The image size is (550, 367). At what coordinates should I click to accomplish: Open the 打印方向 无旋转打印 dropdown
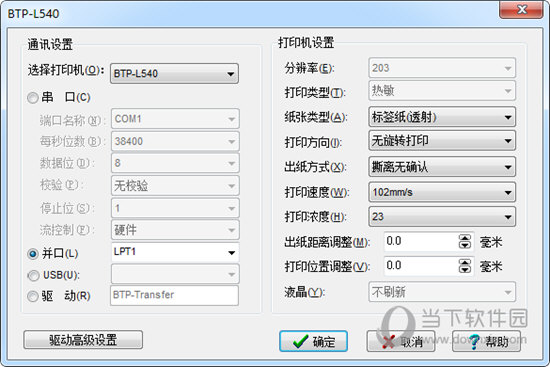(x=442, y=141)
